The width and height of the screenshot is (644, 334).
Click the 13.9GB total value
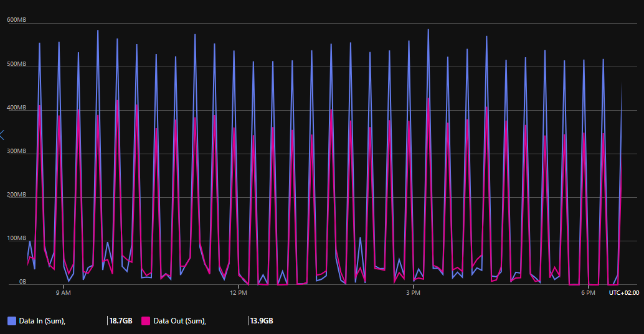click(262, 321)
